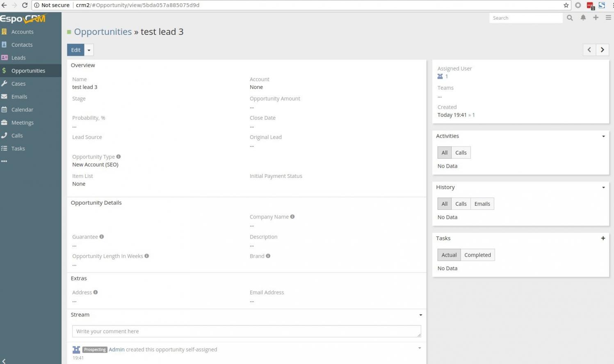Click the Accounts building icon in sidebar
Image resolution: width=614 pixels, height=364 pixels.
pos(4,32)
